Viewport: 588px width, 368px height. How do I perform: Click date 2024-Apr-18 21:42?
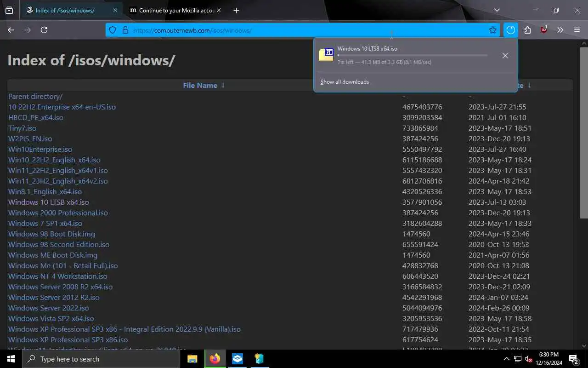pos(499,181)
